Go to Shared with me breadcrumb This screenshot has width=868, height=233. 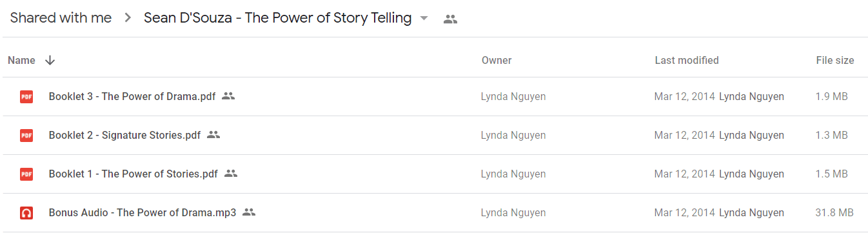(x=61, y=18)
